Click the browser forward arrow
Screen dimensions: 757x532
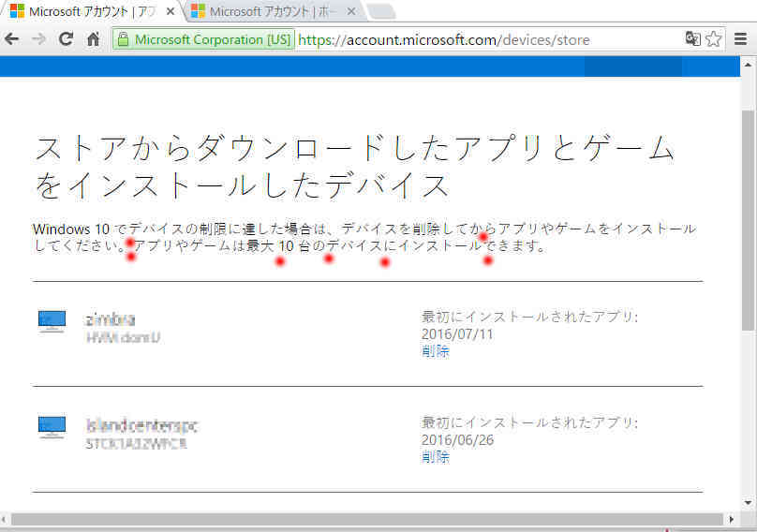[x=38, y=39]
